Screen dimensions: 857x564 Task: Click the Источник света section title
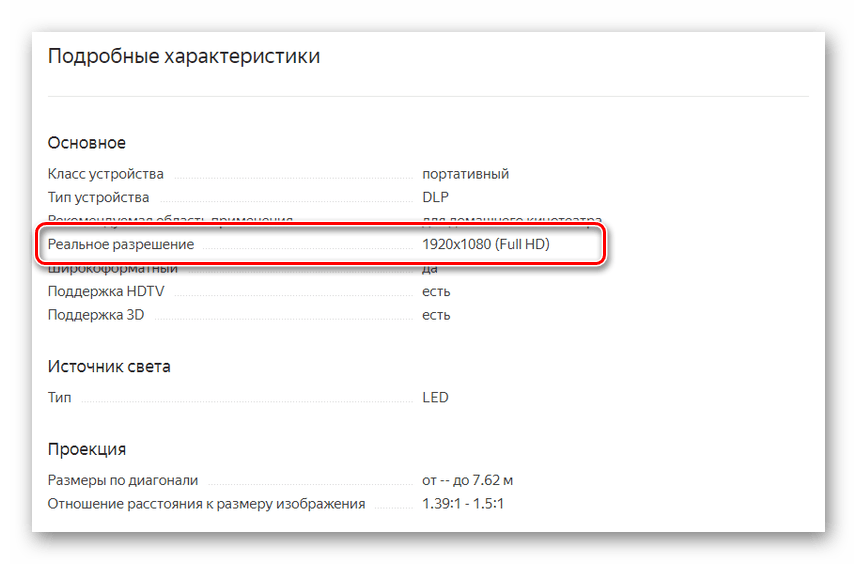[109, 366]
